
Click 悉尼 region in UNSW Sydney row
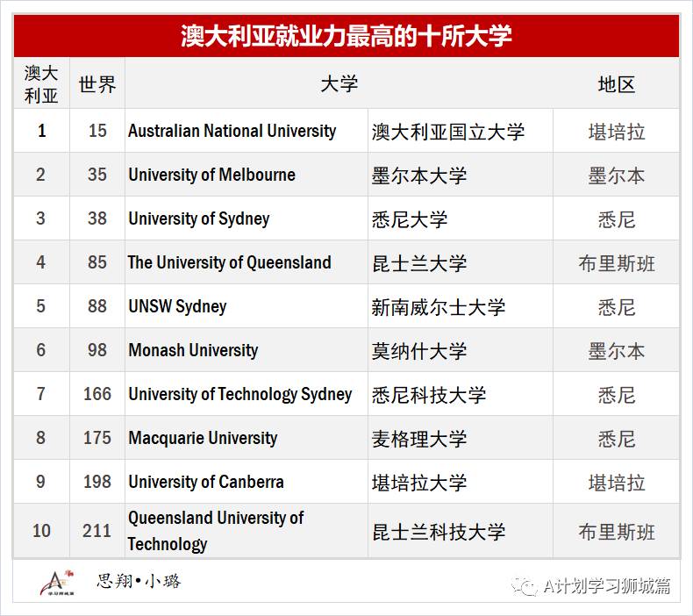pyautogui.click(x=617, y=307)
